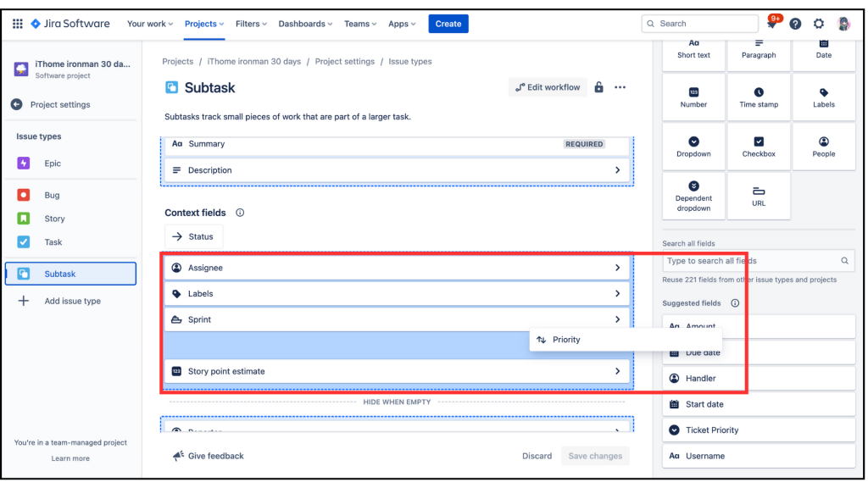Click the Jira Software logo
The width and height of the screenshot is (868, 488).
point(70,24)
